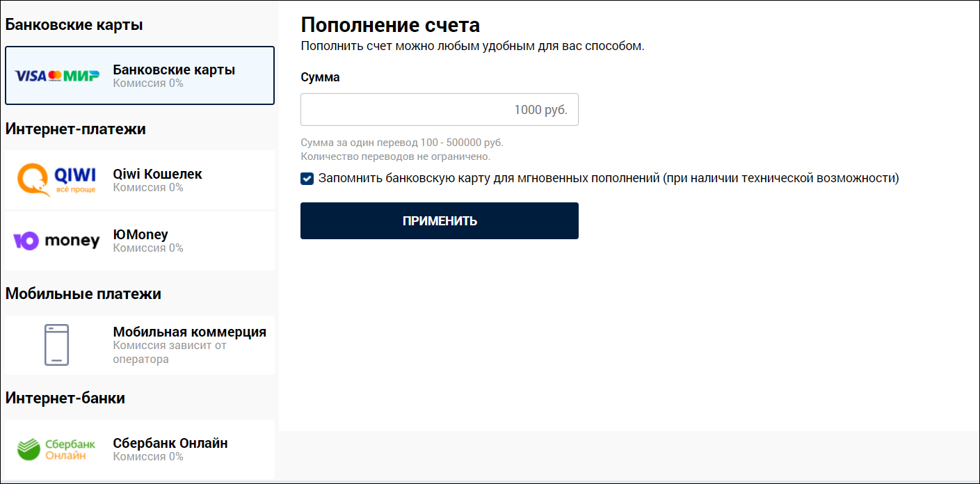Select the Банковские карты payment option
The width and height of the screenshot is (980, 484).
tap(140, 76)
